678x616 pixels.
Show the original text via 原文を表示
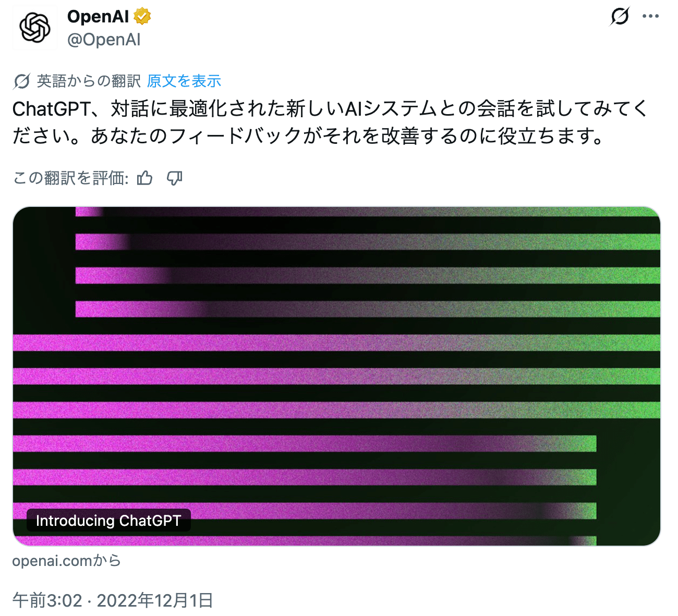coord(184,81)
